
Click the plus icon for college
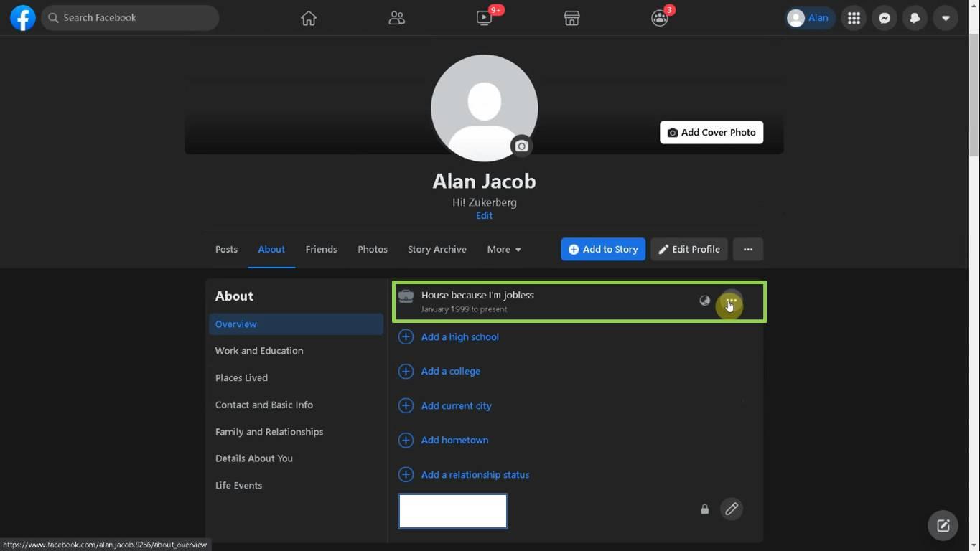406,371
